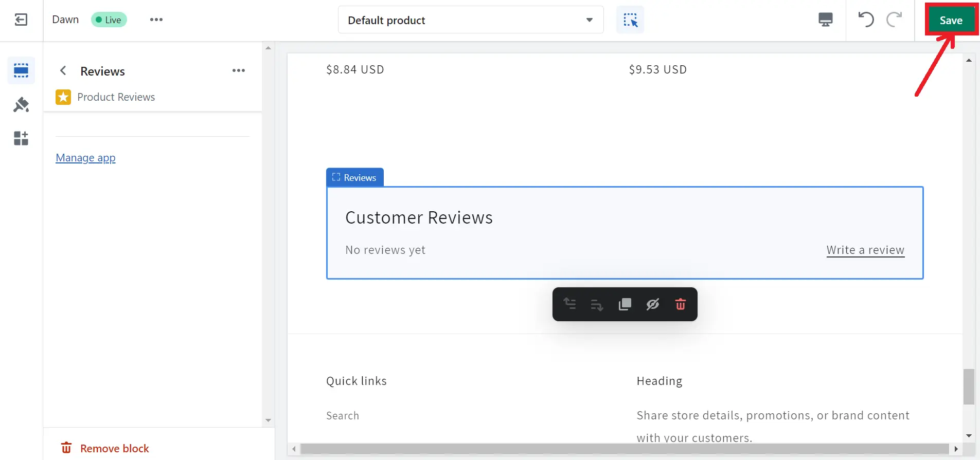Image resolution: width=980 pixels, height=460 pixels.
Task: Click the preview scrollbar up arrow
Action: [x=969, y=60]
